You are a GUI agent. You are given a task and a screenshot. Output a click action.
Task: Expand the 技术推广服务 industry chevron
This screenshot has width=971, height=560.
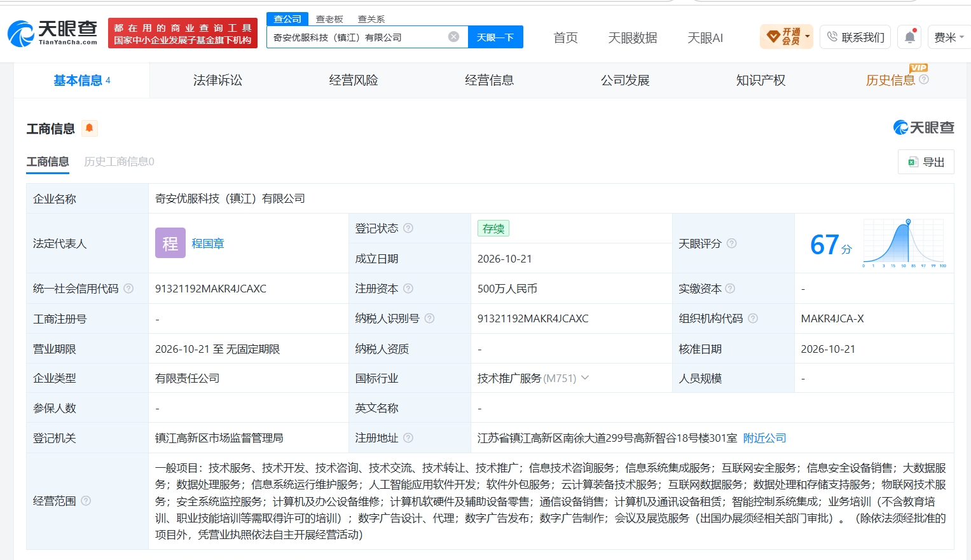click(585, 378)
